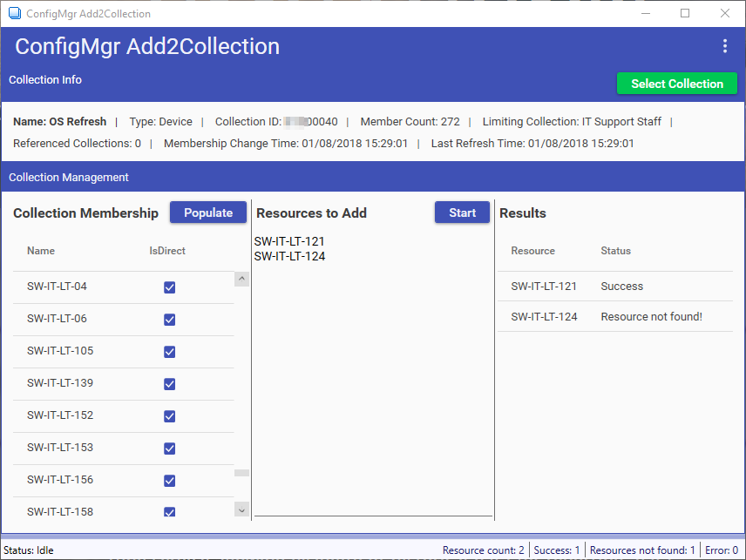
Task: Open the three-dot options menu
Action: click(724, 46)
